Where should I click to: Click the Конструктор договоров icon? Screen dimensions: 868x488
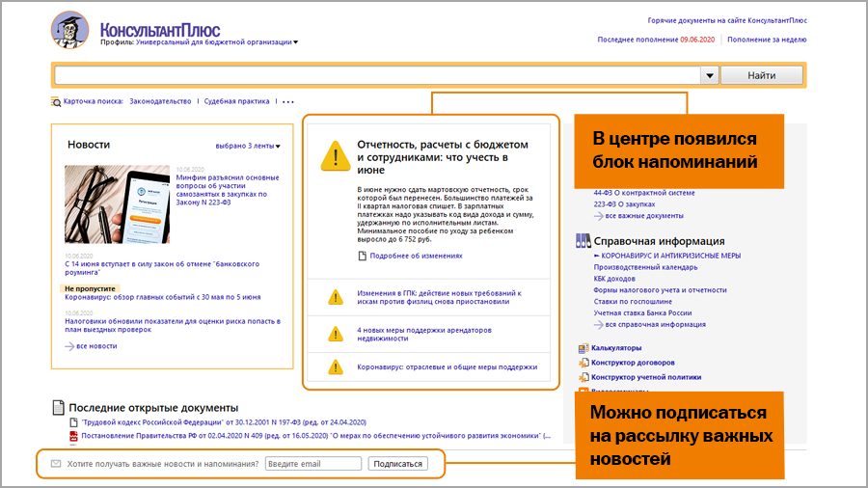tap(583, 363)
